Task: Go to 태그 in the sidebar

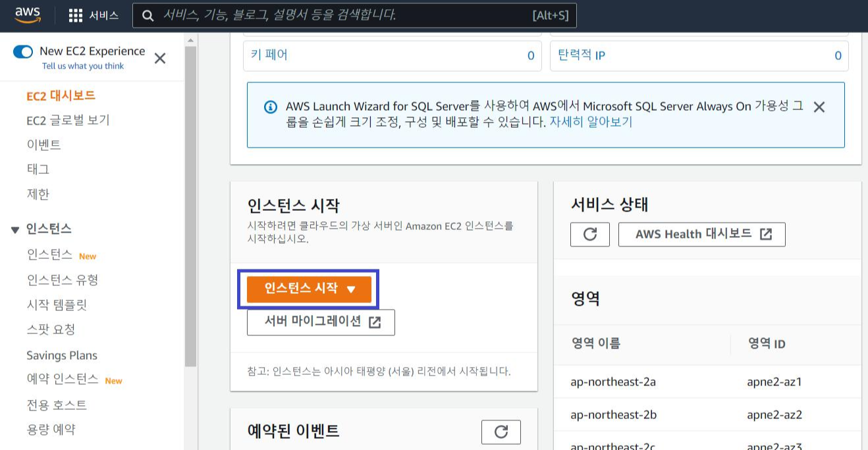Action: click(38, 169)
